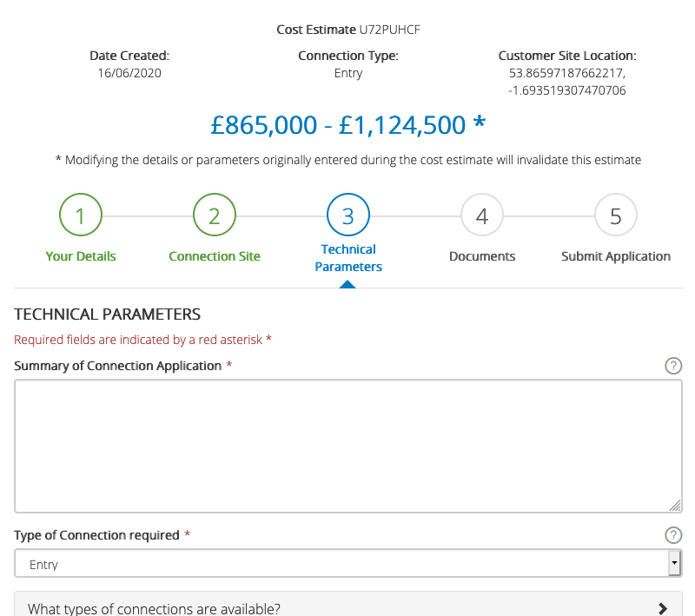The height and width of the screenshot is (616, 695).
Task: Click the Technical Parameters step label
Action: click(x=348, y=258)
